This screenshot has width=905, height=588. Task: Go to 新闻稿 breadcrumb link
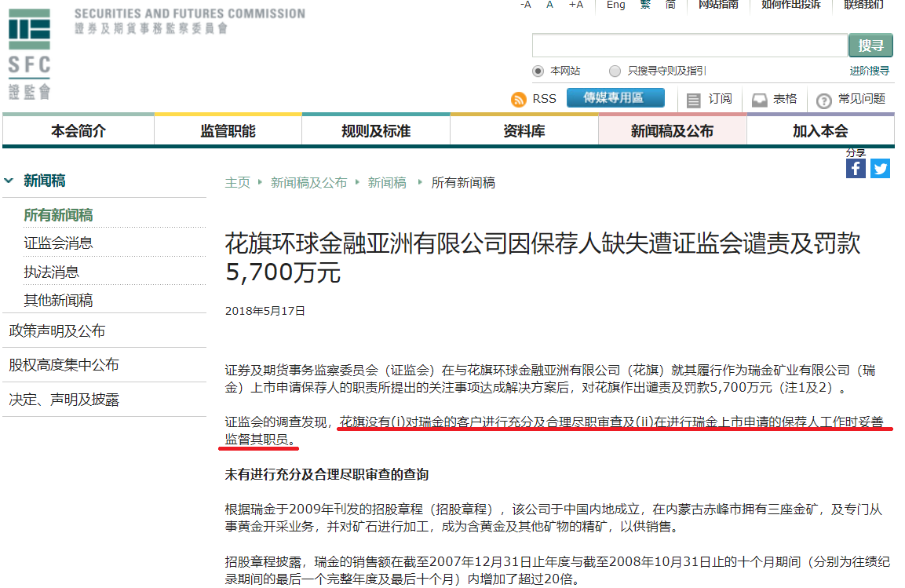(387, 183)
